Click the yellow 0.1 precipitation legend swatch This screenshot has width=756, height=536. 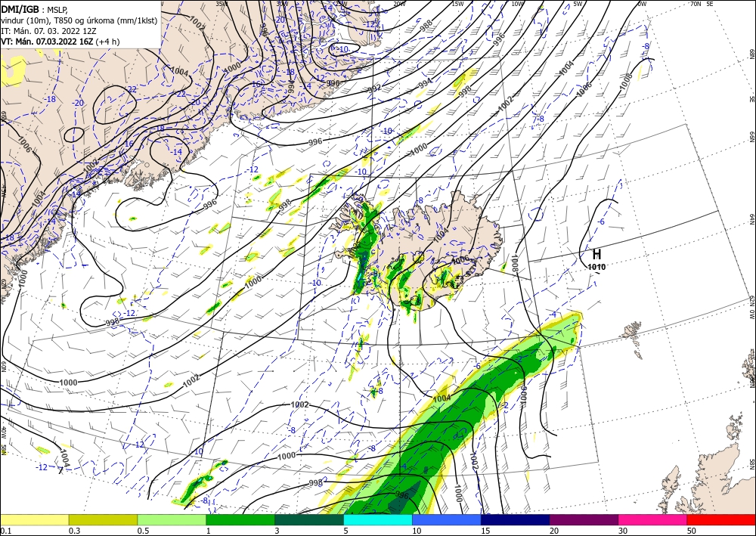(x=34, y=519)
